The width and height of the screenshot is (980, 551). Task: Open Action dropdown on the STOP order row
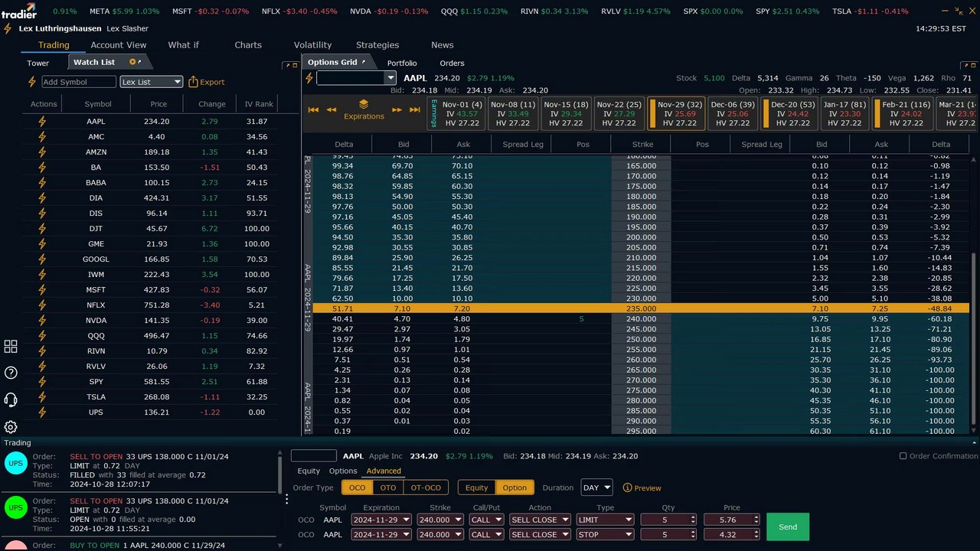[540, 535]
